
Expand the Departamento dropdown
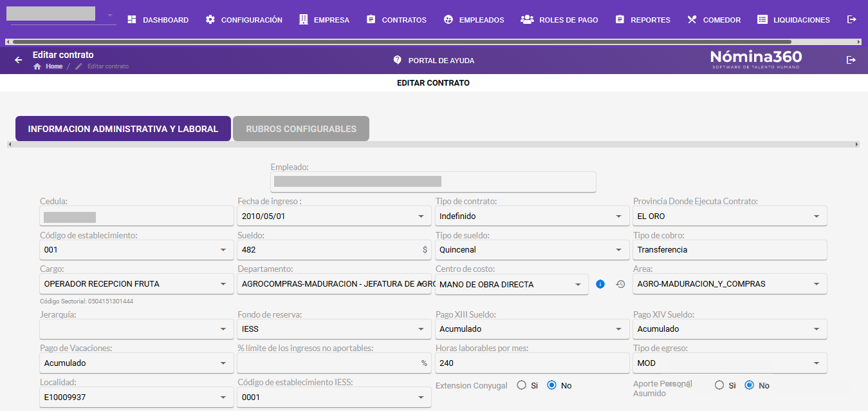tap(421, 284)
